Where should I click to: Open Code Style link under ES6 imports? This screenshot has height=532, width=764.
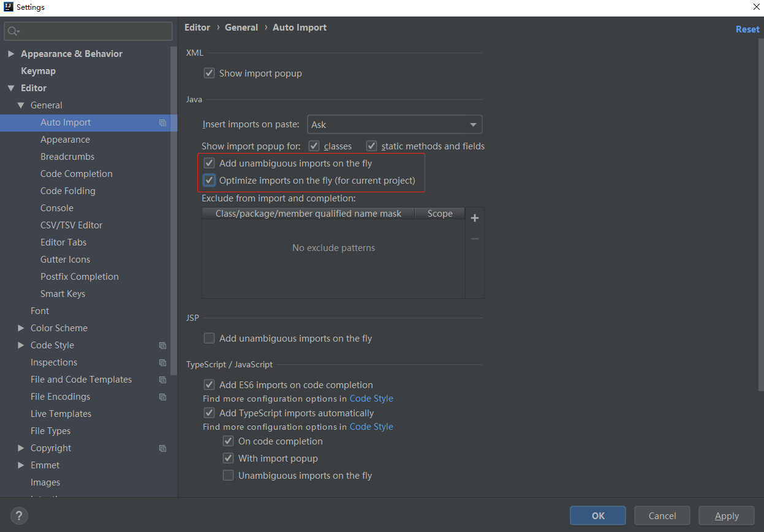(x=371, y=399)
